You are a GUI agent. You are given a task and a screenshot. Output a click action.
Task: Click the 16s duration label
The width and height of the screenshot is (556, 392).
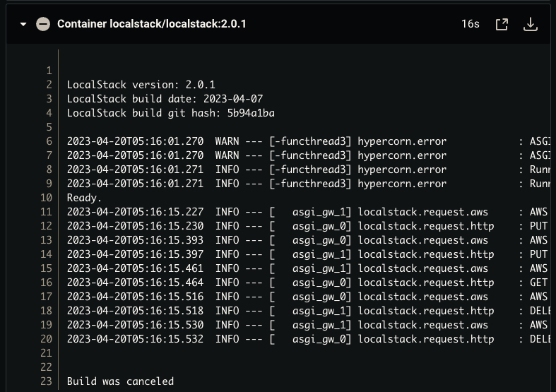[x=471, y=24]
